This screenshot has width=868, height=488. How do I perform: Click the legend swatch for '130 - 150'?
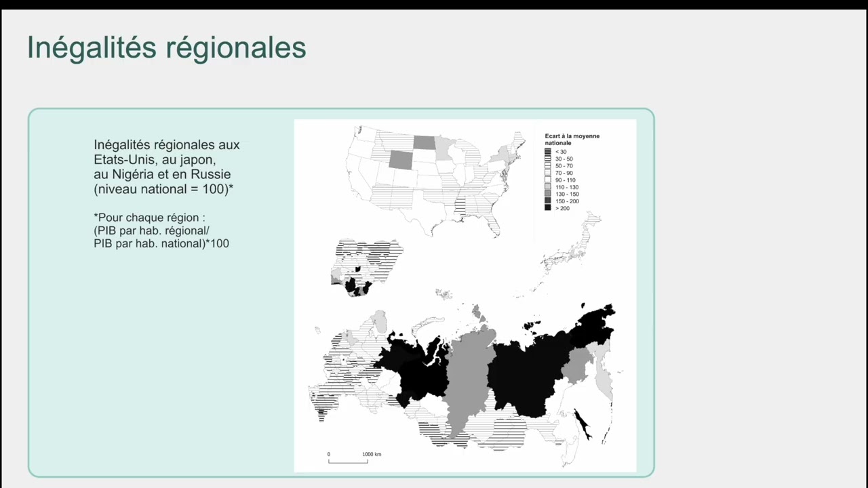pos(548,195)
